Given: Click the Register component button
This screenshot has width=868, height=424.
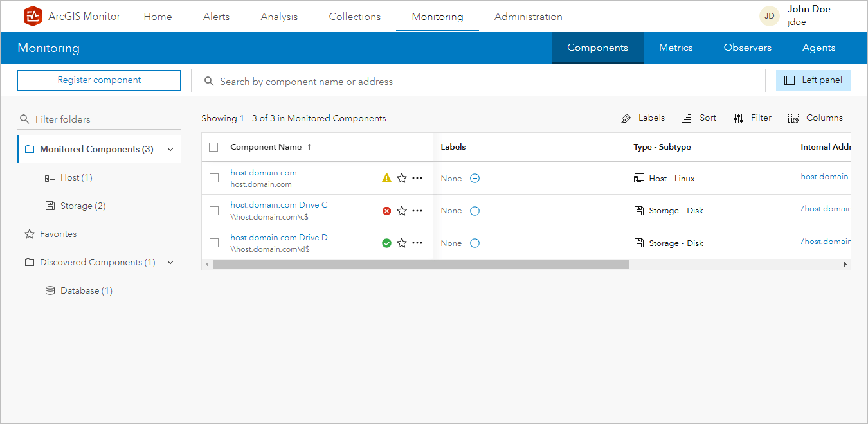Looking at the screenshot, I should [98, 80].
